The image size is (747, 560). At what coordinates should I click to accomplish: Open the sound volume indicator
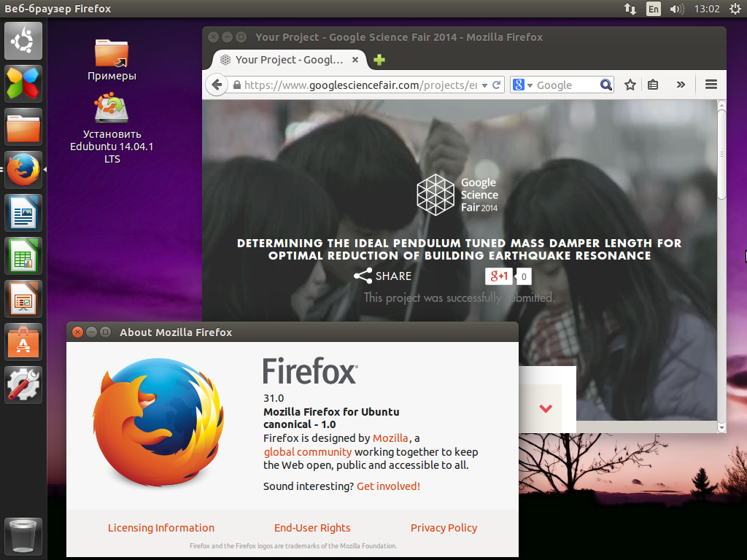pyautogui.click(x=676, y=9)
